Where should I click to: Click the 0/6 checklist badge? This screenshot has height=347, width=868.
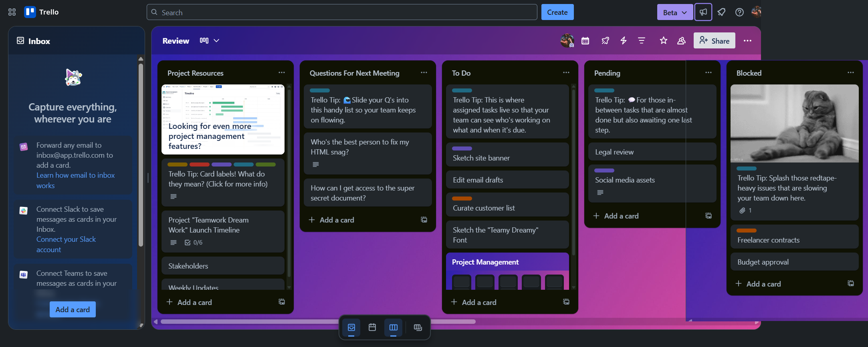pyautogui.click(x=194, y=243)
